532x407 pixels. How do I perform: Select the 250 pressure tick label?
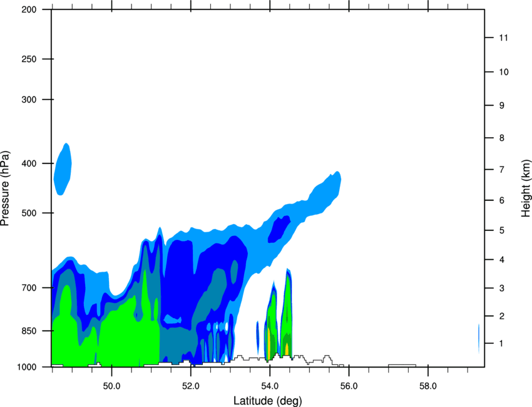(x=29, y=59)
